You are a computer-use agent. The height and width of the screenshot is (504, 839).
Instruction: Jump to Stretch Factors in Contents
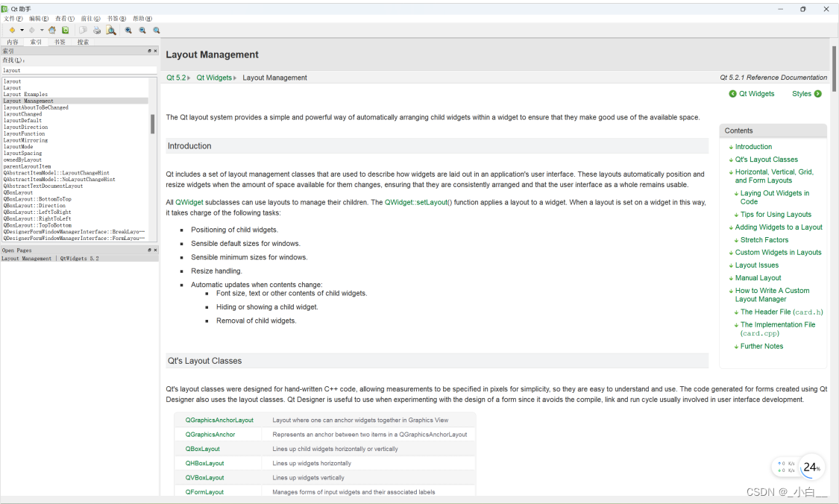(x=764, y=240)
